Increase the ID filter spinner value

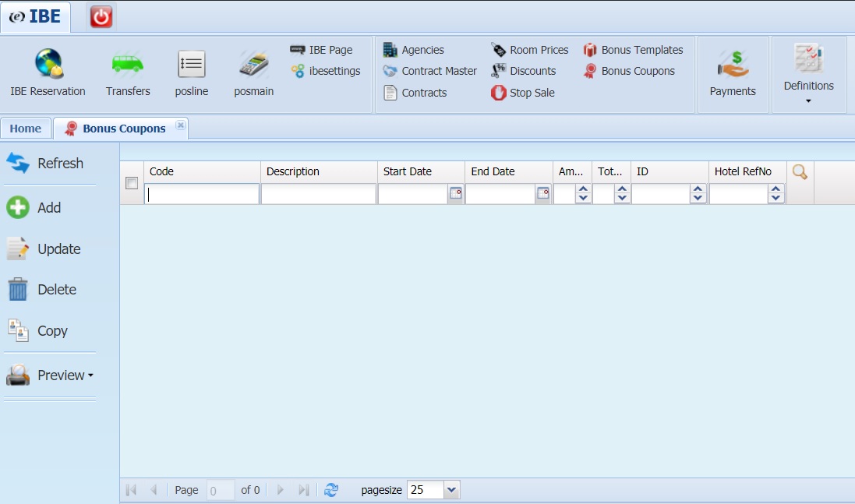(x=698, y=189)
